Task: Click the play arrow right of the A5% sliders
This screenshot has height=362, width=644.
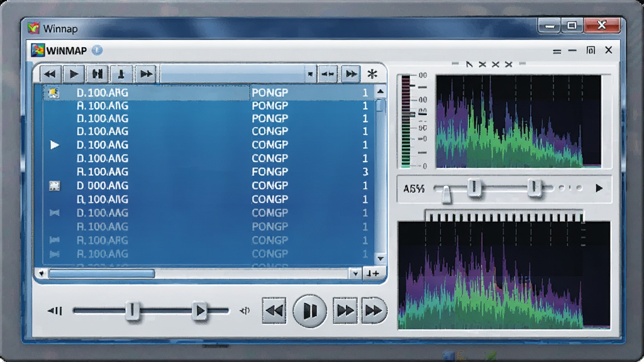Action: pos(599,189)
